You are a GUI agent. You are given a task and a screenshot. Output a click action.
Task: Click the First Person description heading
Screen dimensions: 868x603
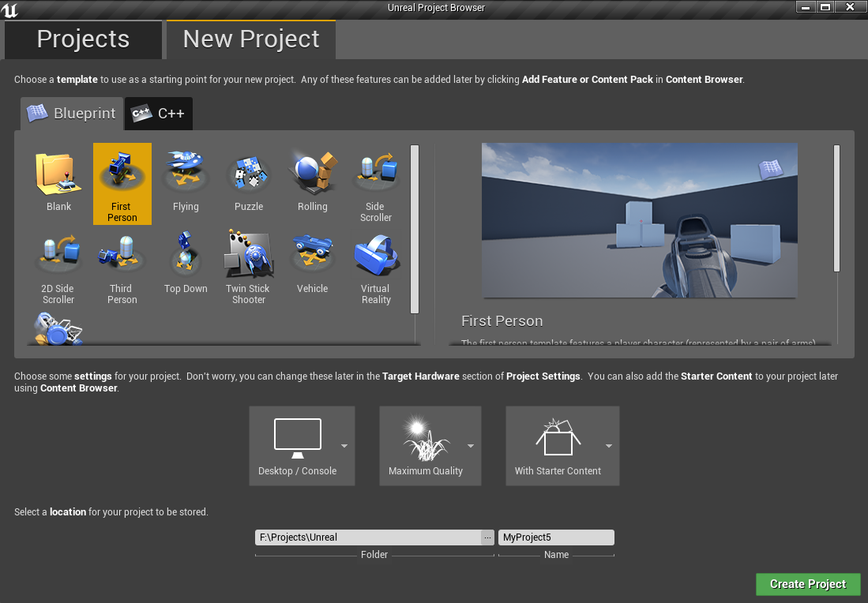click(502, 321)
